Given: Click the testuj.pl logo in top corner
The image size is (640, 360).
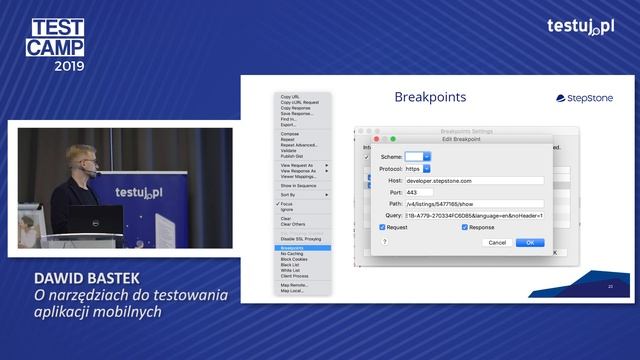Looking at the screenshot, I should click(581, 27).
